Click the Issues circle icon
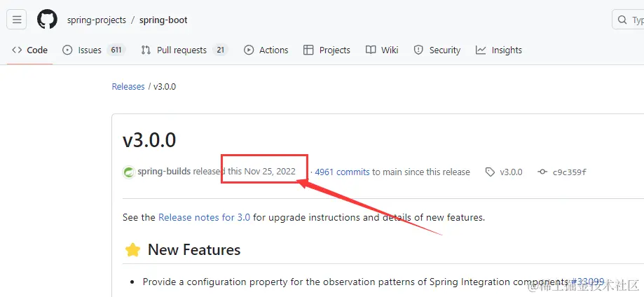644x297 pixels. 67,50
